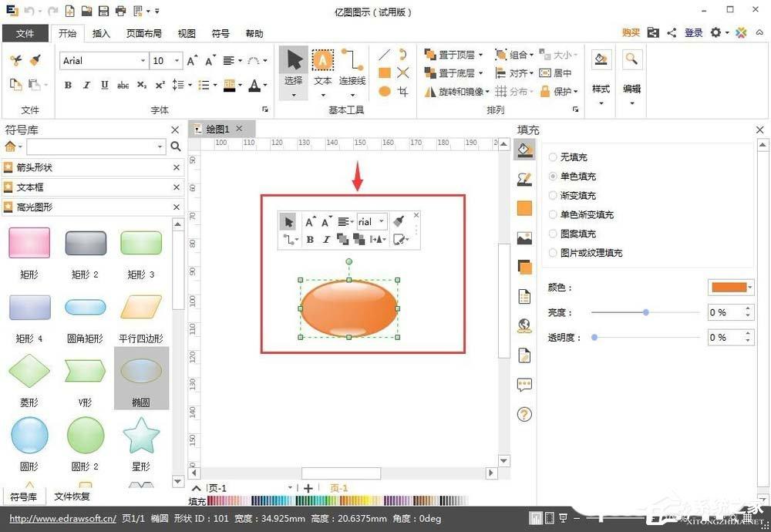Apply strikethrough abc formatting
This screenshot has width=771, height=532.
point(123,85)
